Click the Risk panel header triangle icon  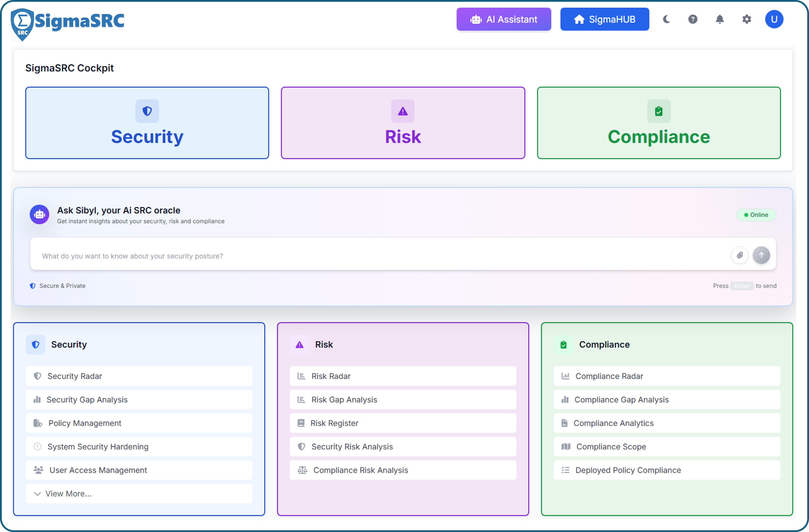pyautogui.click(x=299, y=345)
